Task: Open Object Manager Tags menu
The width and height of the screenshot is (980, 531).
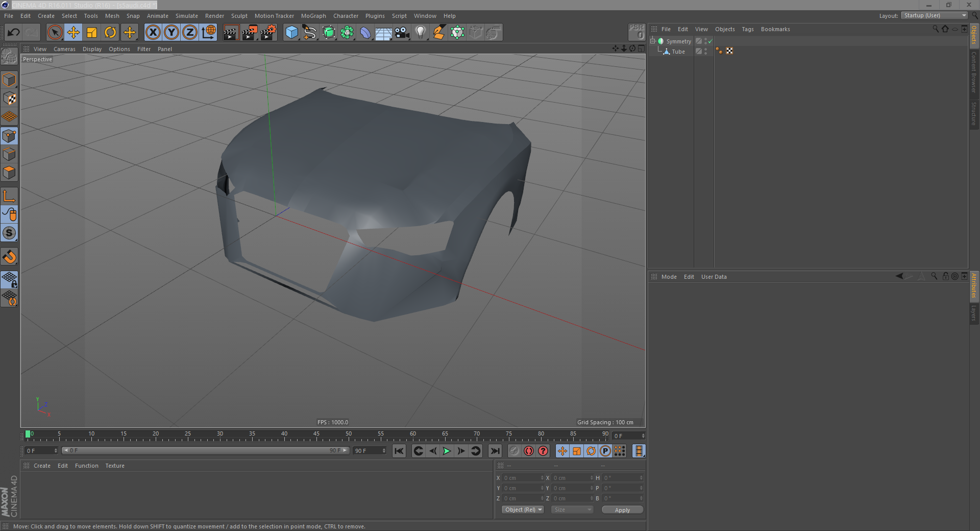Action: click(x=748, y=29)
